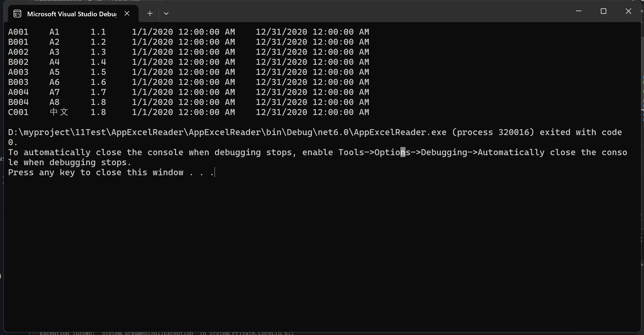Screen dimensions: 644x335
Task: Click the word Debugging in the console hint
Action: 444,152
